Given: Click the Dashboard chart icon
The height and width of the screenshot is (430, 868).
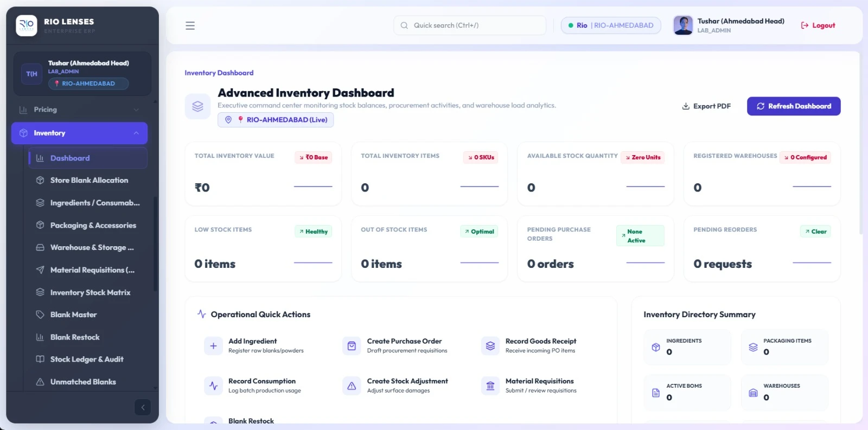Looking at the screenshot, I should 40,158.
